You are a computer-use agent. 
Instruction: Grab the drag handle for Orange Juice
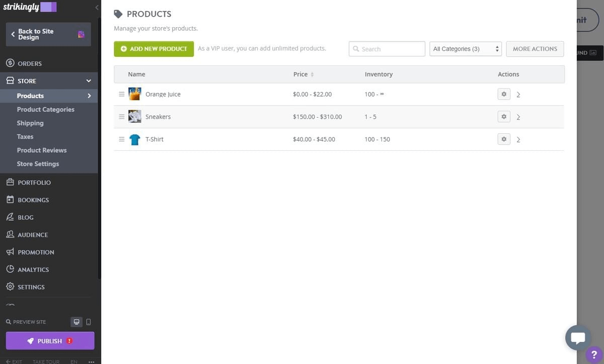point(121,94)
